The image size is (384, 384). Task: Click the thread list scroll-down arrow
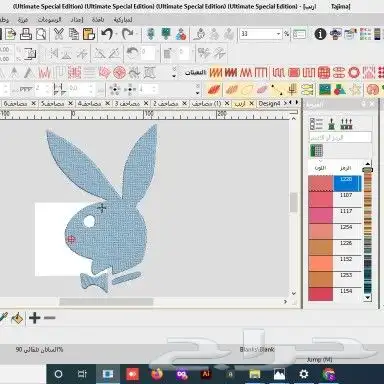pos(368,298)
